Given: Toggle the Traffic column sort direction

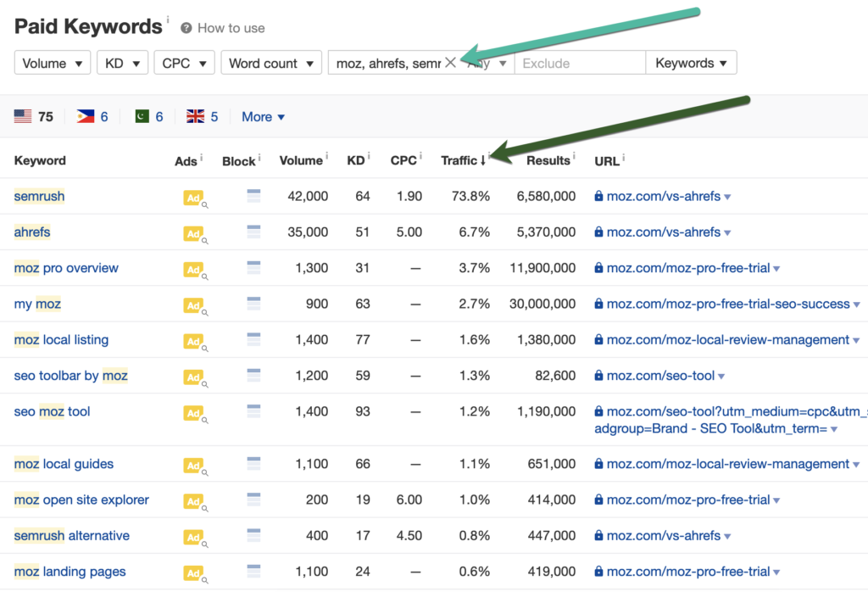Looking at the screenshot, I should click(x=464, y=159).
